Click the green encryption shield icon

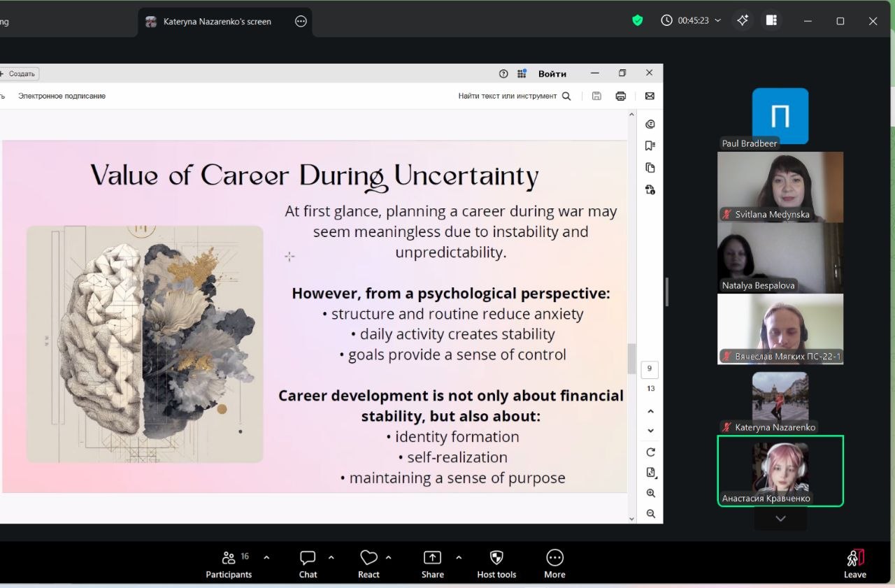[637, 21]
